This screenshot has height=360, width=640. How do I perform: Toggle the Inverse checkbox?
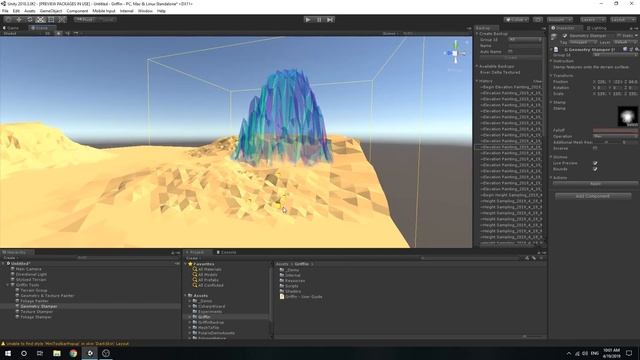(595, 148)
